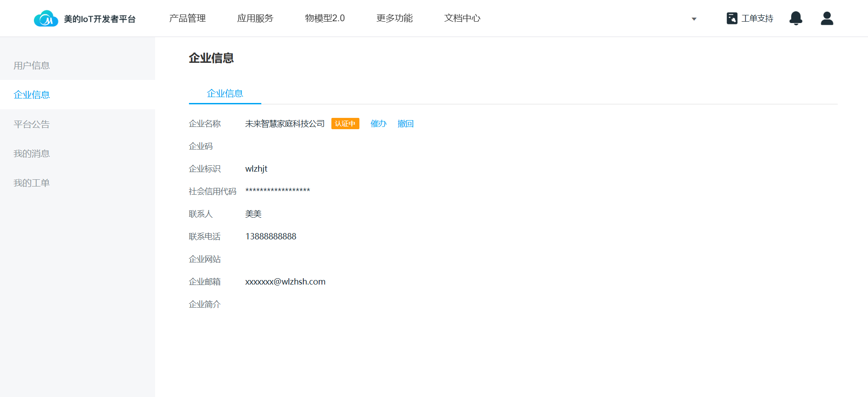This screenshot has width=868, height=397.
Task: Switch to the 企业信息 tab
Action: point(225,93)
